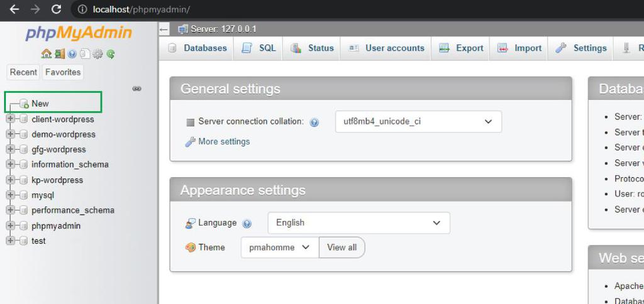Screen dimensions: 644x304
Task: Select New to create a database
Action: [40, 104]
